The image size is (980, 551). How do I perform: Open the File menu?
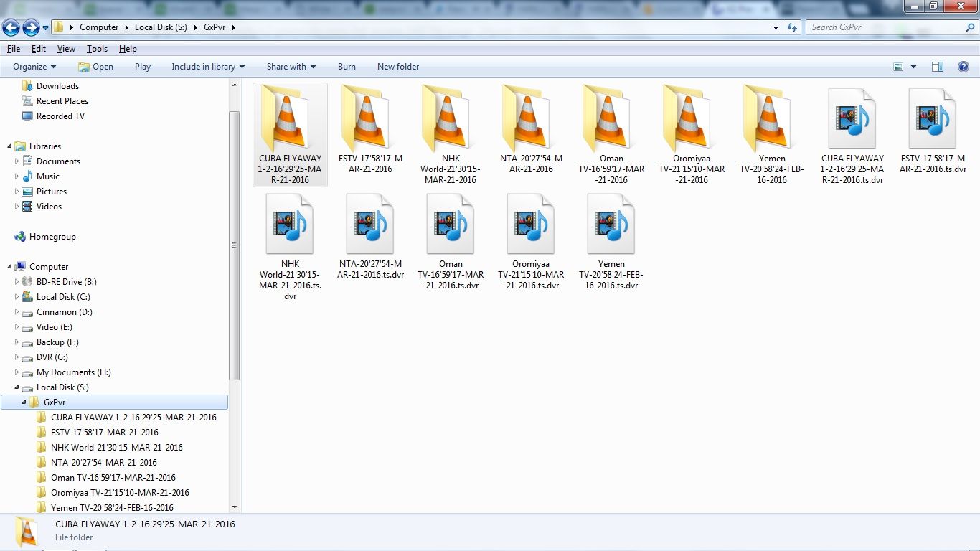pos(13,49)
